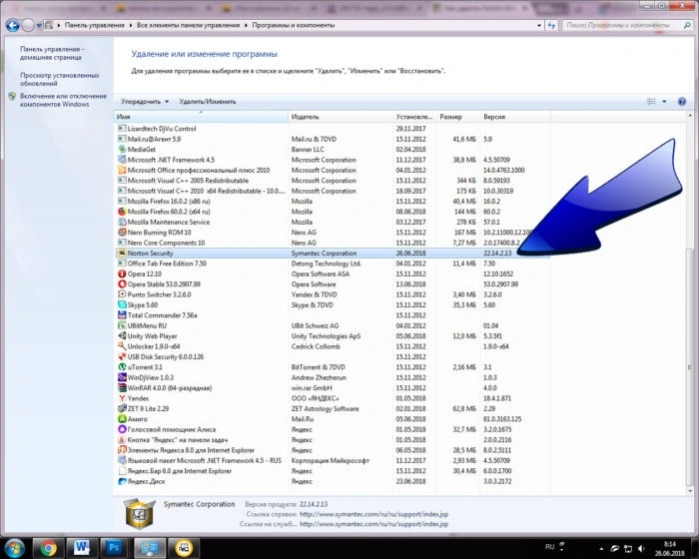The height and width of the screenshot is (559, 699).
Task: Click the Windows Start button
Action: point(15,548)
